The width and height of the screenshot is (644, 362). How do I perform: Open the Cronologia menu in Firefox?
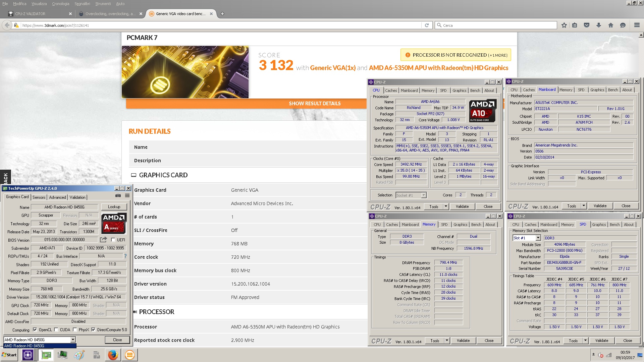click(x=60, y=4)
